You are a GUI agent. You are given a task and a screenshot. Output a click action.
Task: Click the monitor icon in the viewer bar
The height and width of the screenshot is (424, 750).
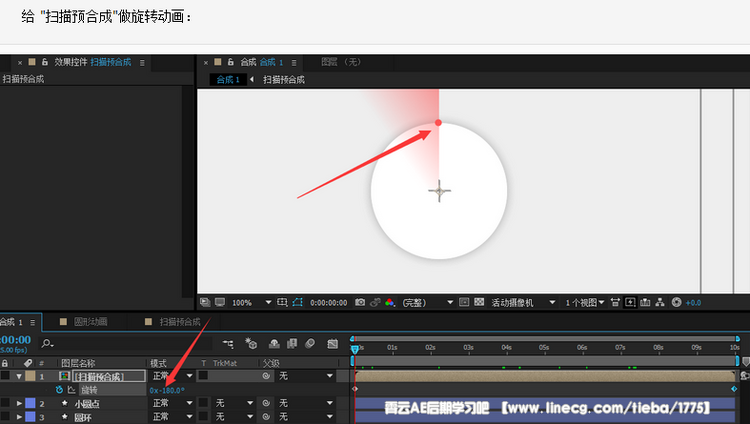(x=220, y=302)
